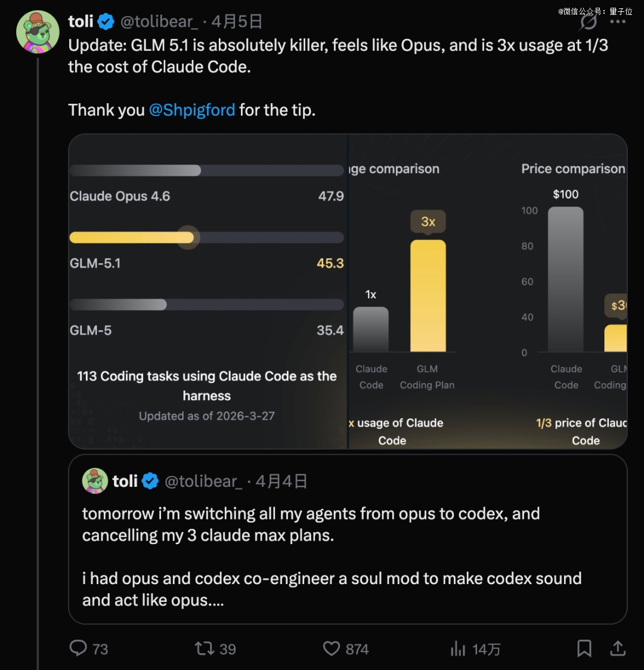Click the yellow GLM-5.1 score bar
The height and width of the screenshot is (670, 644).
(x=132, y=237)
